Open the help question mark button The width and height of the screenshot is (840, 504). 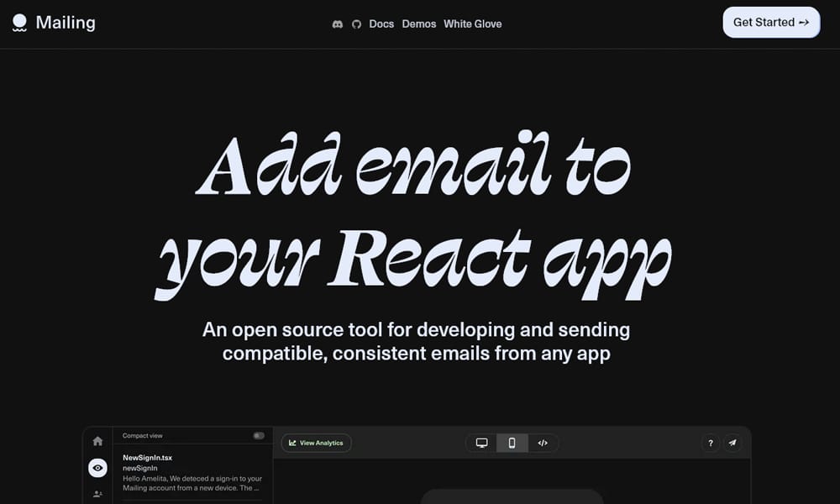711,443
